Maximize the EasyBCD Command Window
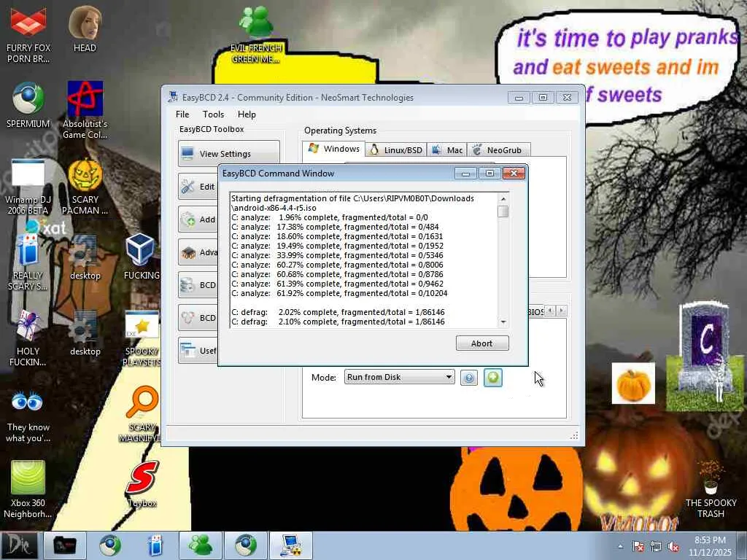 [489, 174]
